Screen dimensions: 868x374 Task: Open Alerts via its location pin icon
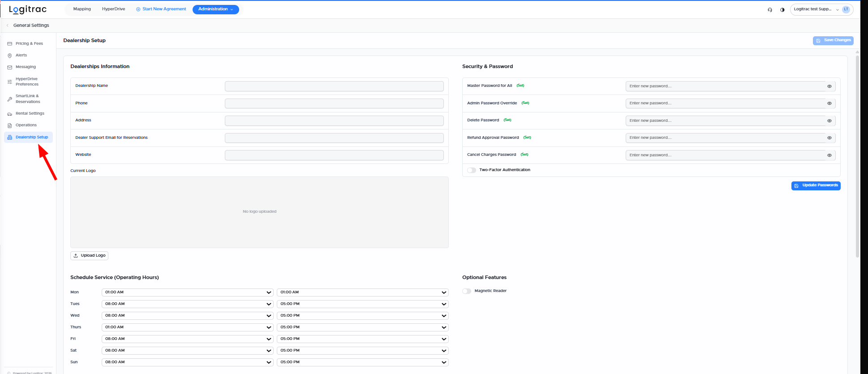point(9,56)
